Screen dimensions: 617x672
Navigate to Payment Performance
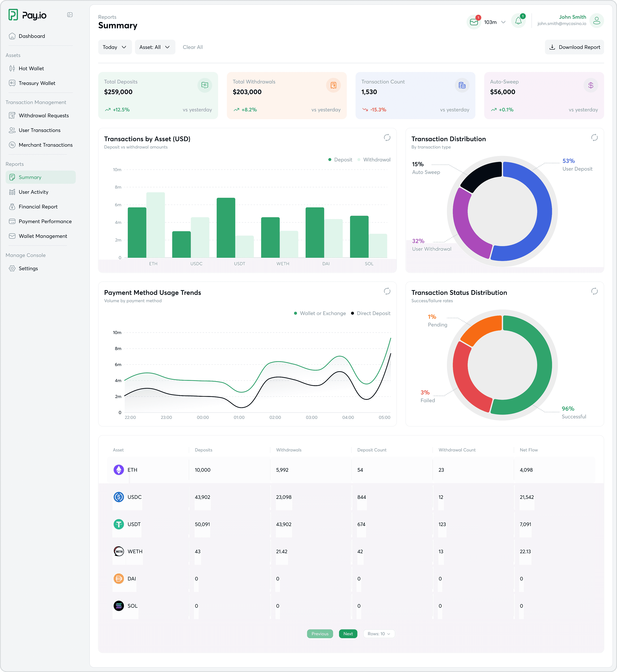tap(45, 221)
